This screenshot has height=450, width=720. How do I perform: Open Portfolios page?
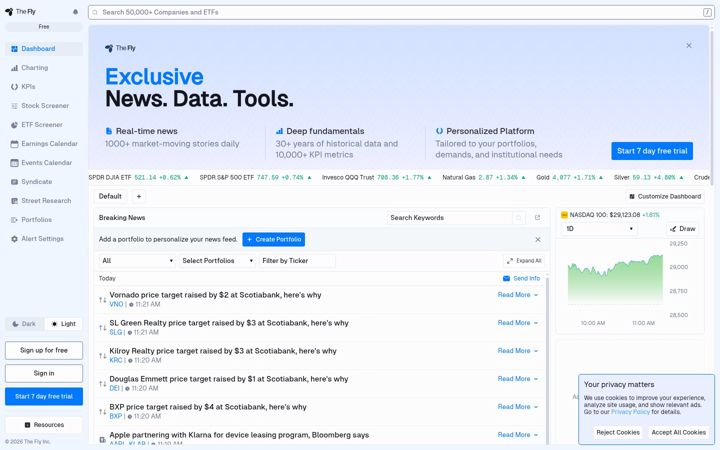point(44,219)
